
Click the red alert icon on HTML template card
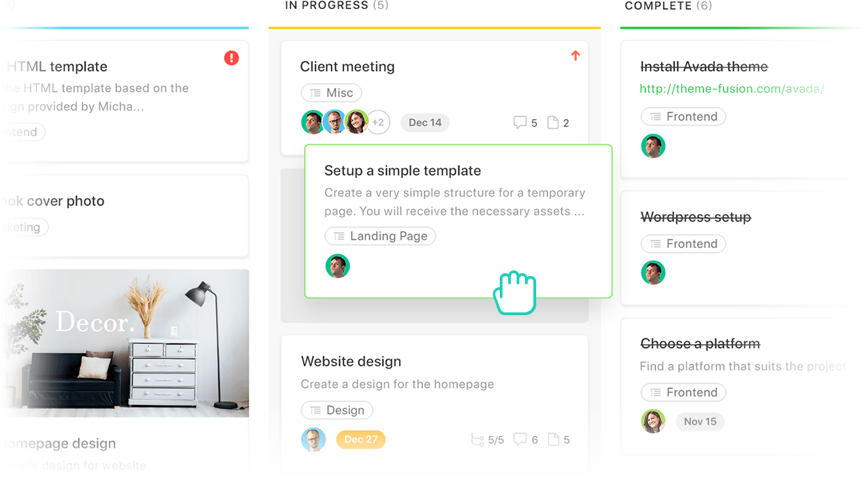point(232,58)
